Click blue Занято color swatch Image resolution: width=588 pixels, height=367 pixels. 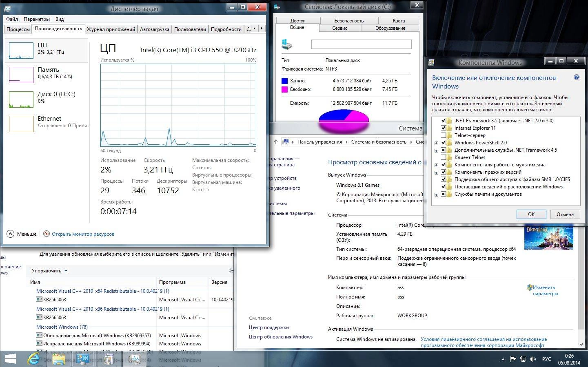(284, 81)
